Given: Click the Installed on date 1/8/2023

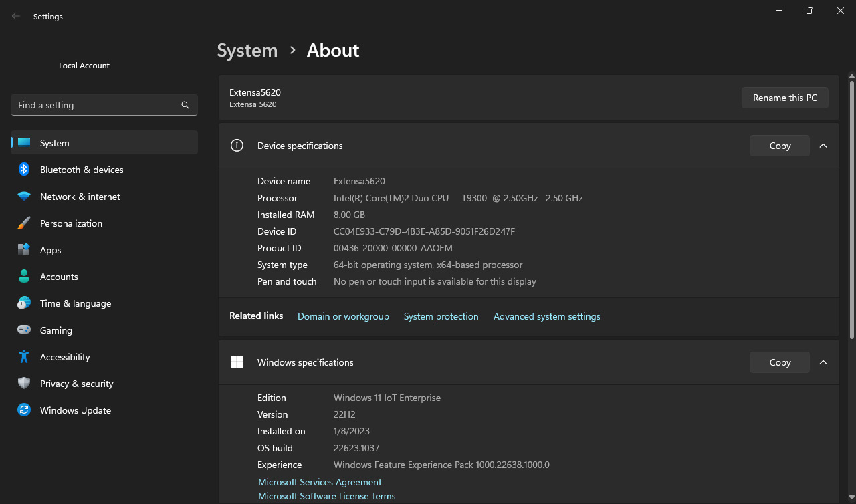Looking at the screenshot, I should click(352, 431).
